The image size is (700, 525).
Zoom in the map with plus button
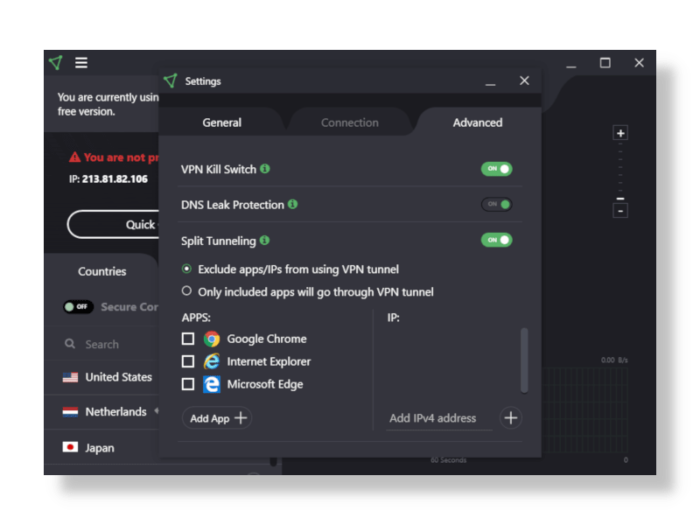pos(620,133)
